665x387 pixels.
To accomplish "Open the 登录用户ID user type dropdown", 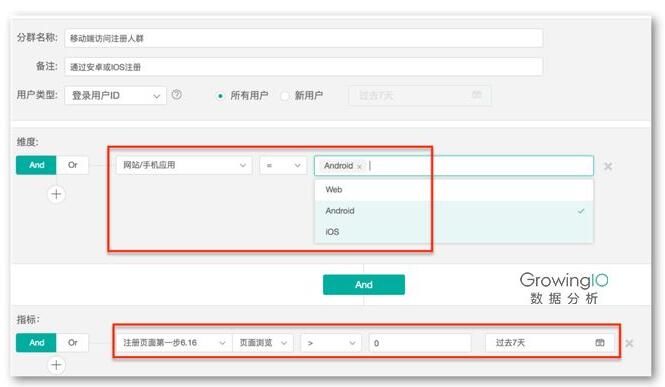I will (115, 96).
